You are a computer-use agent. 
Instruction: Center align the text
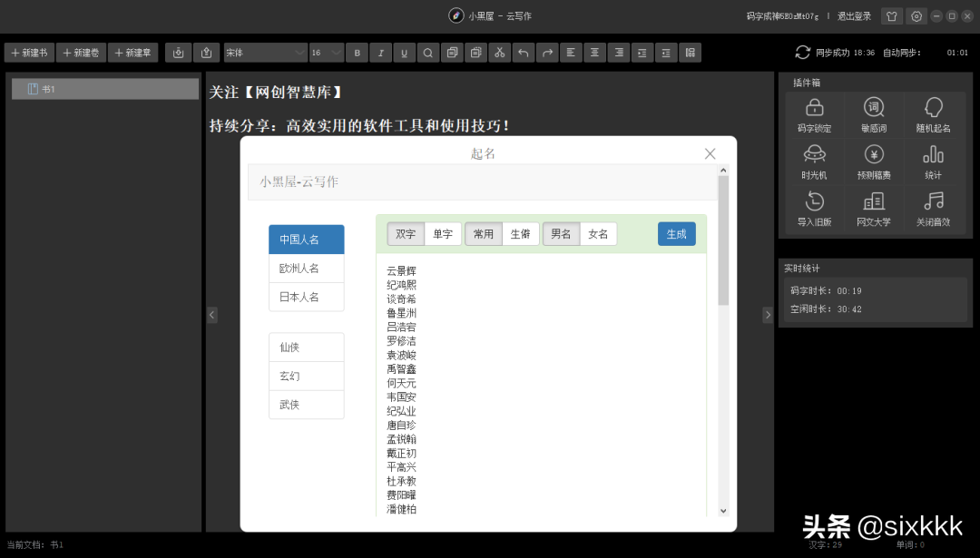click(x=594, y=53)
